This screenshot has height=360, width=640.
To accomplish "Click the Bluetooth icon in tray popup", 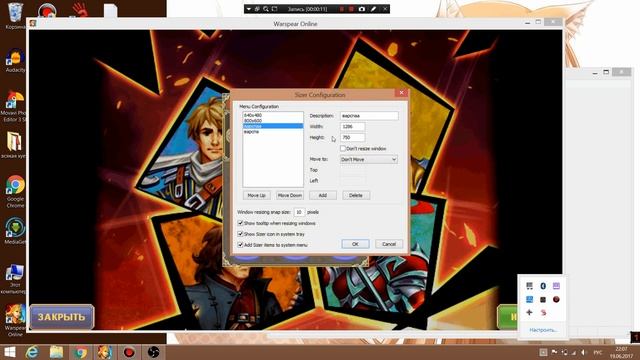I will coord(543,286).
